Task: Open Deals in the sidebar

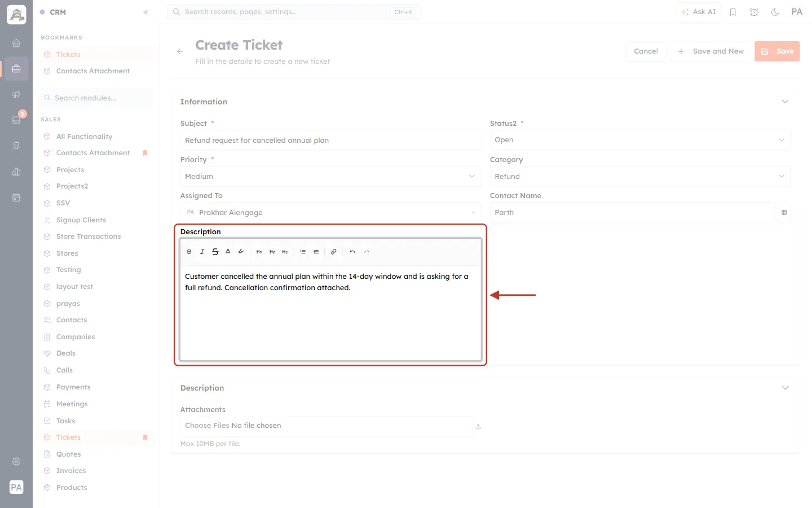Action: 66,353
